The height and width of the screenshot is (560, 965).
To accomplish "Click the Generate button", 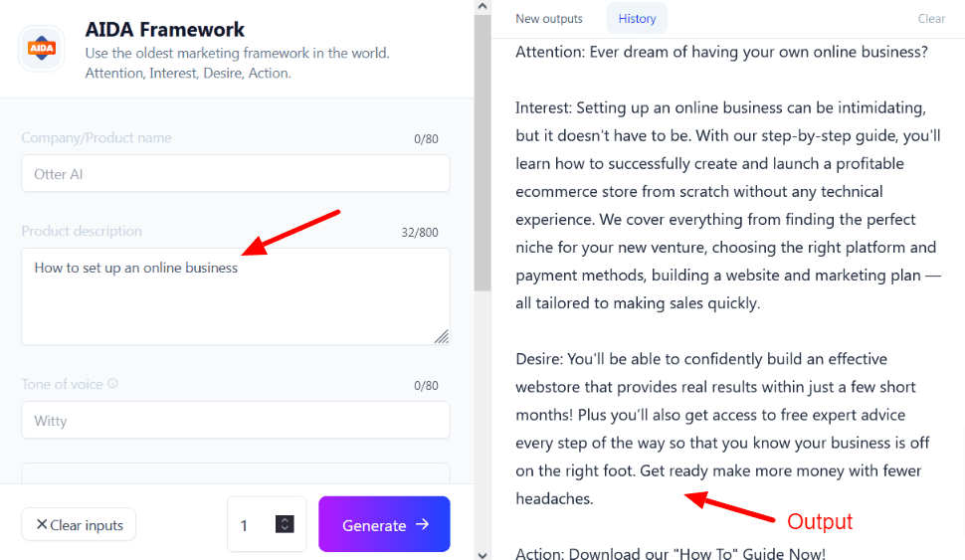I will point(384,524).
